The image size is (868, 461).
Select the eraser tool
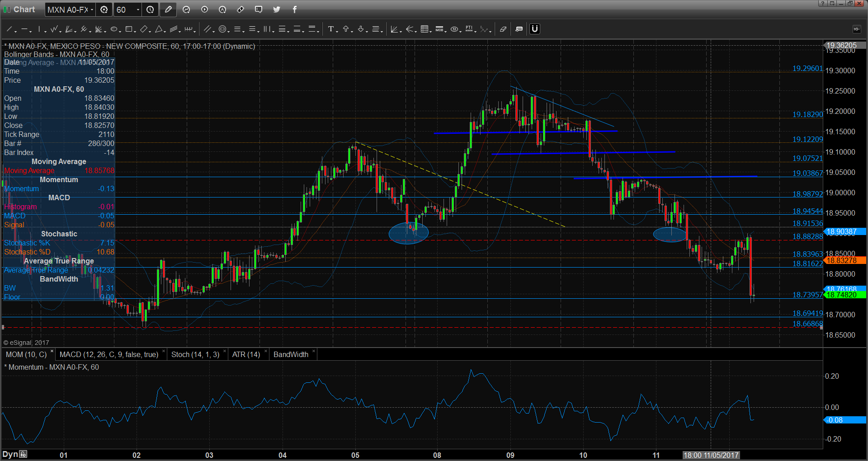click(503, 29)
